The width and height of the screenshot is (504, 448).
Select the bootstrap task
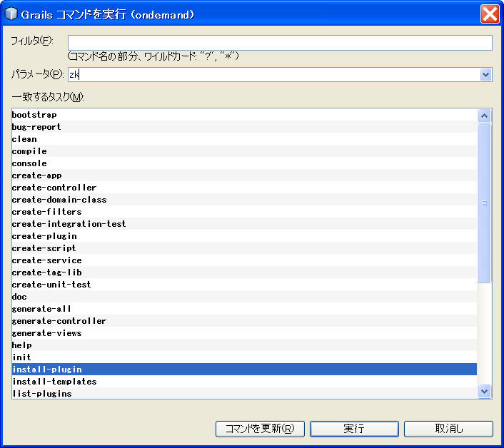244,115
